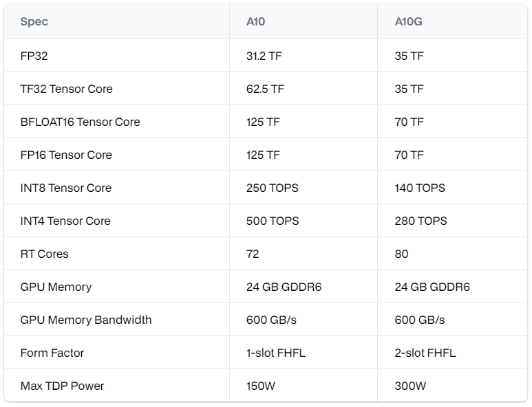Select the FP32 row label

point(34,56)
